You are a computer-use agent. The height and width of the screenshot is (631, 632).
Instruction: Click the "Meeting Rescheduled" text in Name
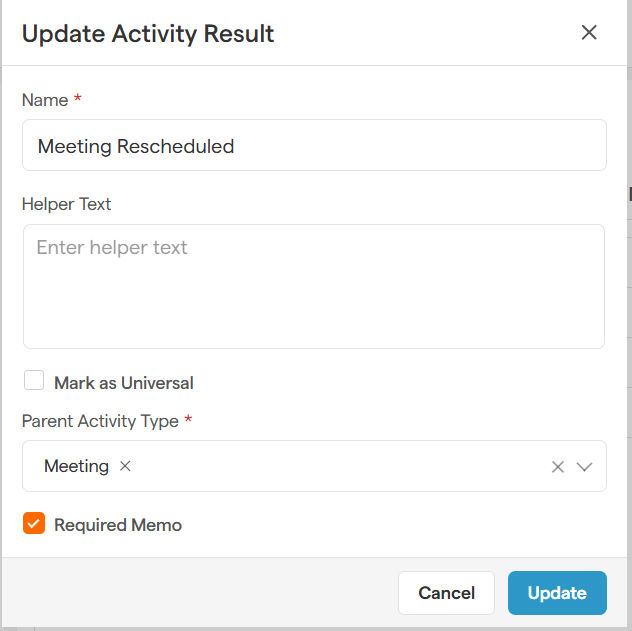click(x=136, y=146)
